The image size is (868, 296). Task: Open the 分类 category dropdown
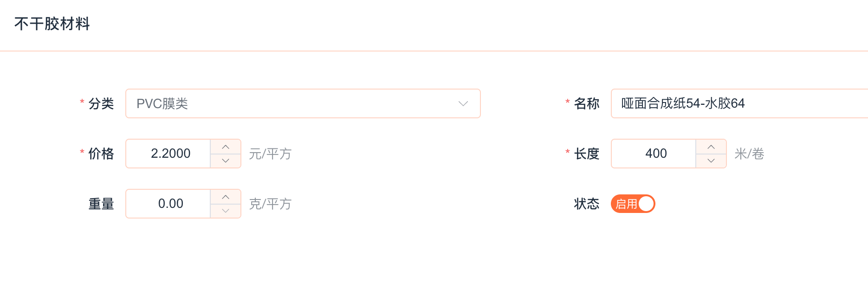pyautogui.click(x=297, y=103)
